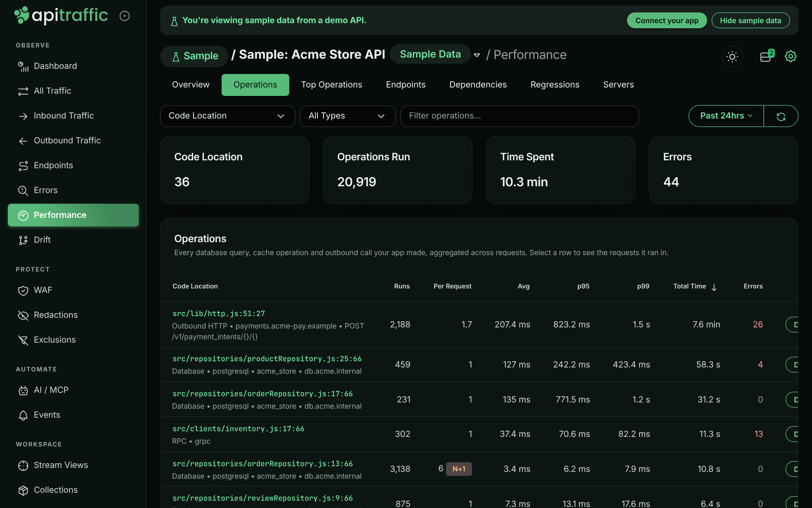The image size is (812, 508).
Task: Click Hide sample data button
Action: click(x=750, y=21)
